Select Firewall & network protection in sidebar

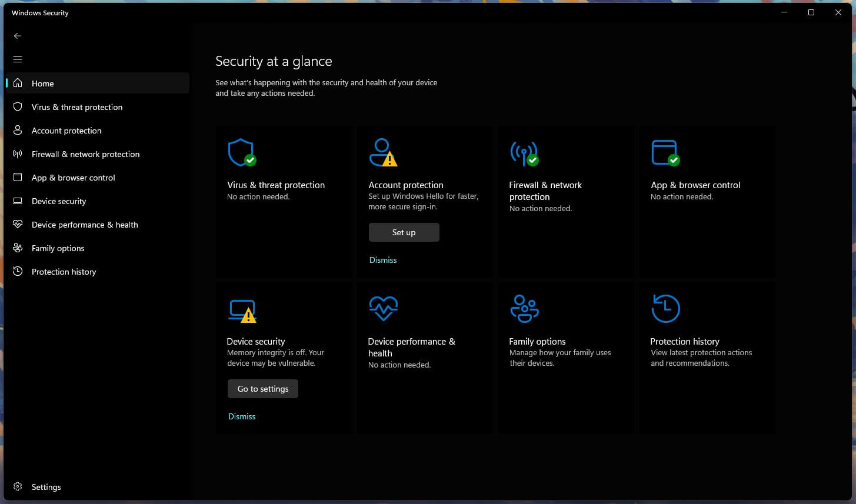click(98, 153)
